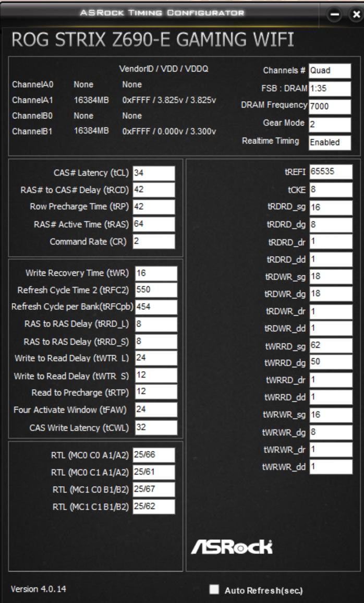Click the tWTR_L field showing 24
Viewport: 364px width, 603px height.
point(156,358)
